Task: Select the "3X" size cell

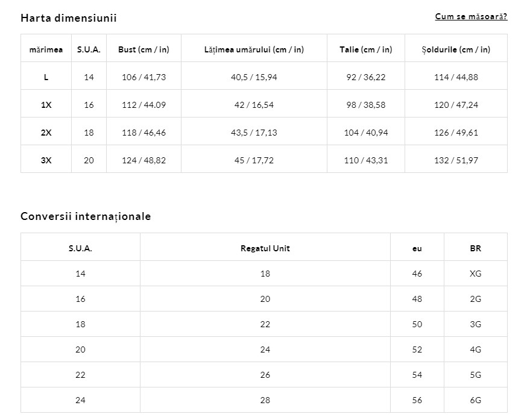Action: click(46, 160)
